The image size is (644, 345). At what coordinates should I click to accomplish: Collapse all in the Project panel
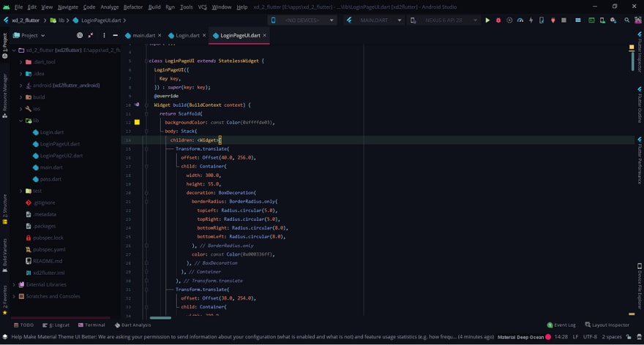[91, 35]
